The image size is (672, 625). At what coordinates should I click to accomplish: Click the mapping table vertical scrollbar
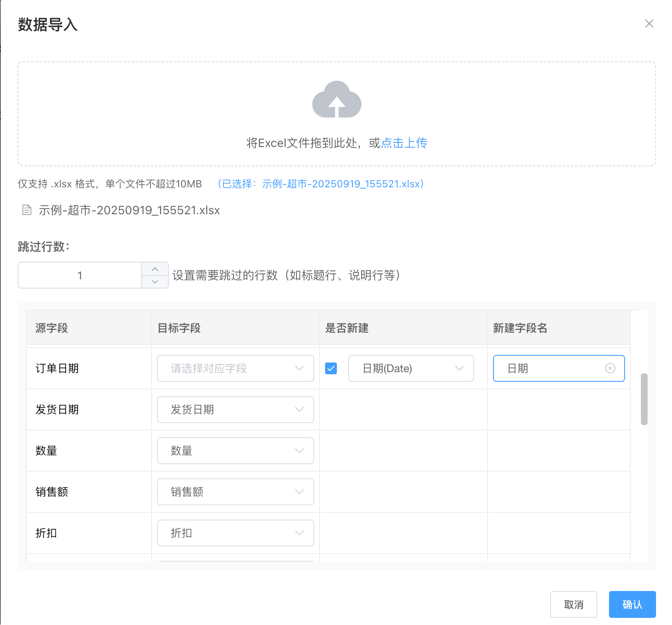[644, 399]
